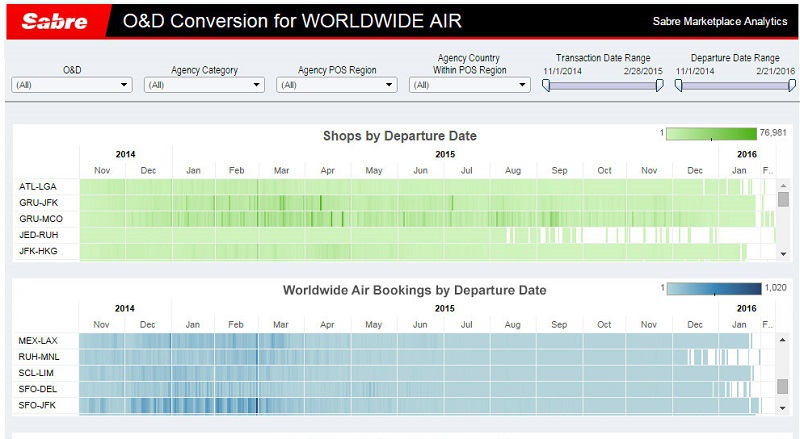Select the ATL-LGA row in Shops chart

39,186
